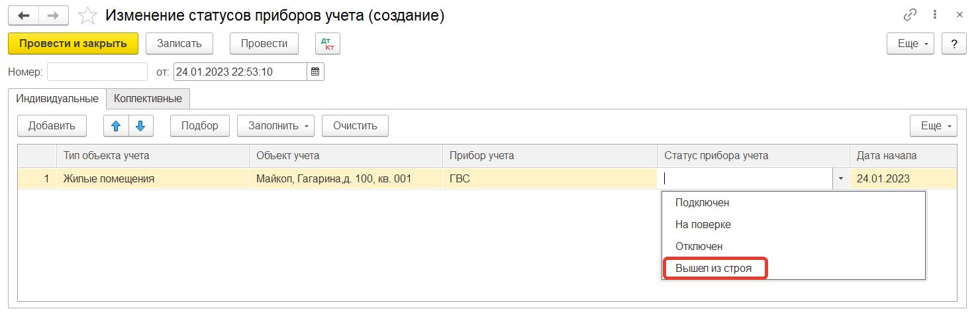
Task: Add form to favorites with star icon
Action: [87, 15]
